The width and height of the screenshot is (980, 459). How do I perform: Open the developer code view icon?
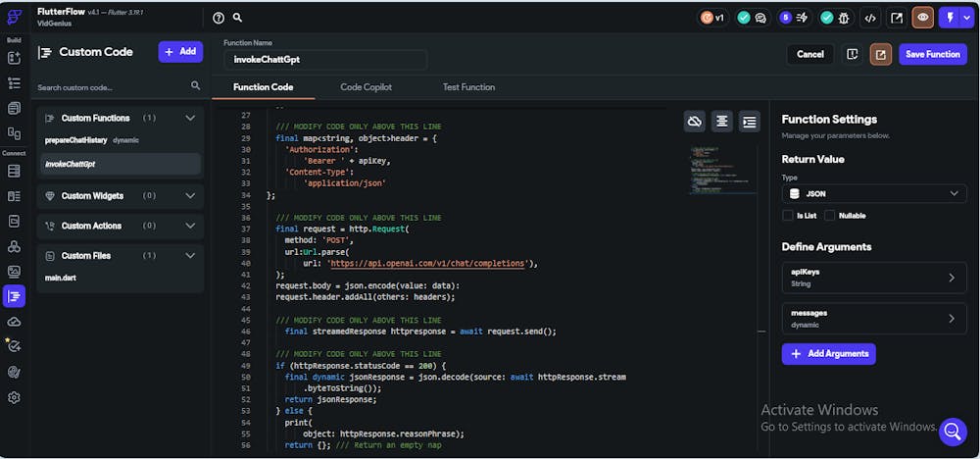[869, 18]
